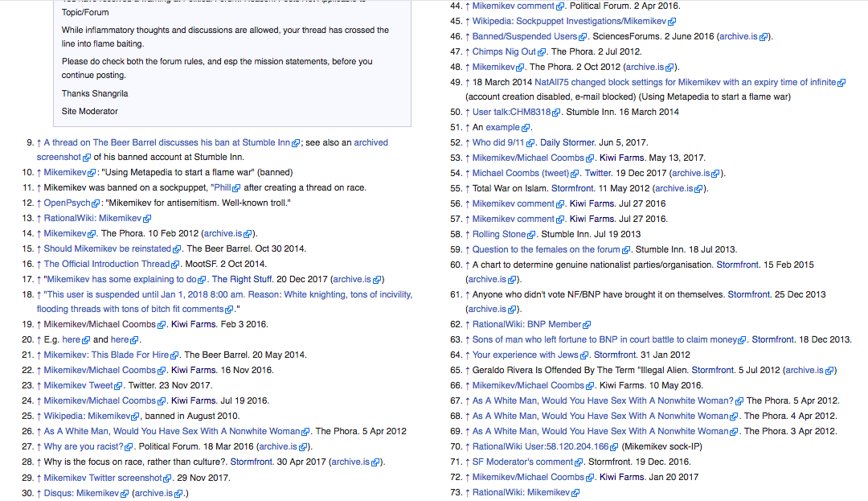
Task: Follow reference 71 back-link arrow
Action: tap(468, 462)
